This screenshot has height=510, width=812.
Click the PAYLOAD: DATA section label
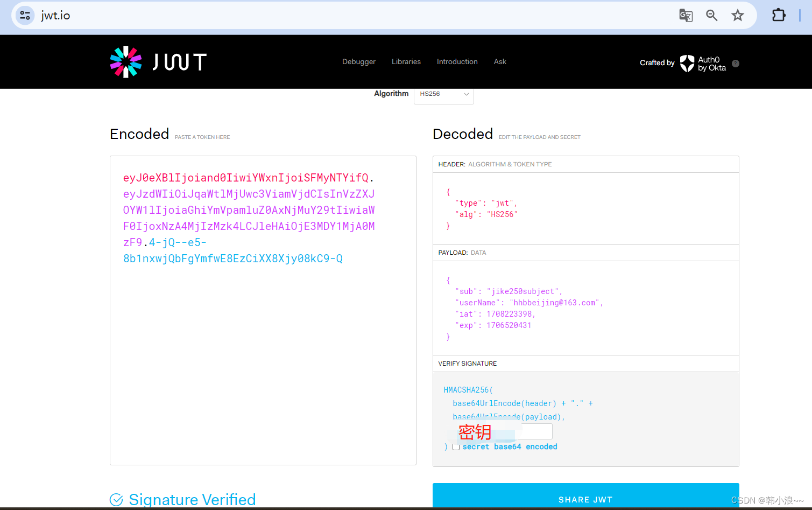click(462, 253)
